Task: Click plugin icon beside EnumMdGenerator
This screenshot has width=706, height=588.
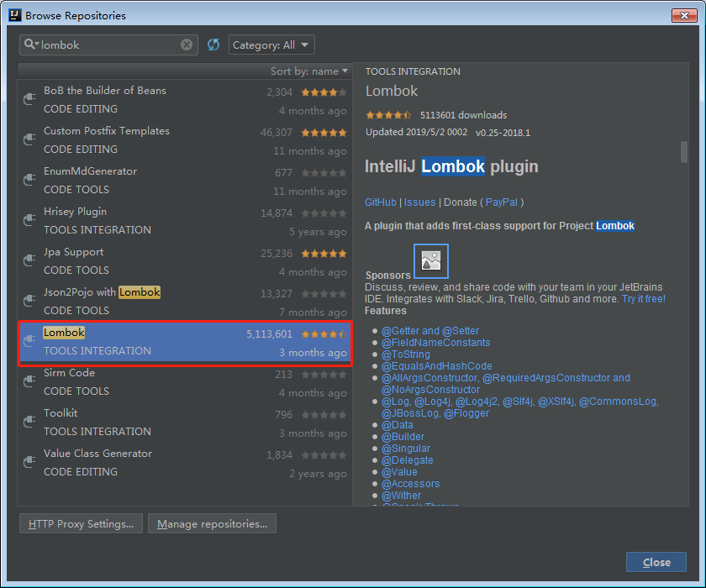Action: (29, 180)
